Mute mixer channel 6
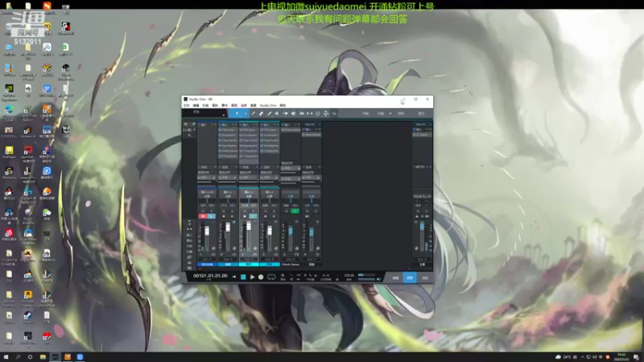This screenshot has height=362, width=644. [307, 211]
